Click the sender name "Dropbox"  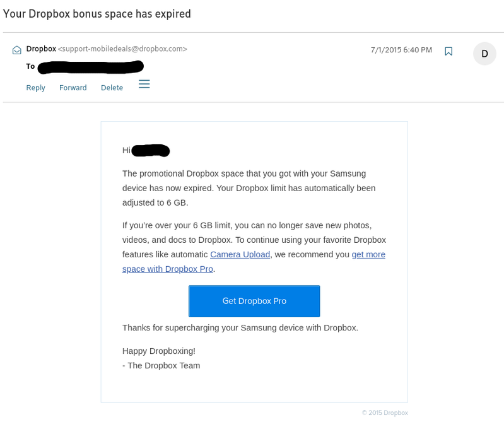tap(41, 49)
